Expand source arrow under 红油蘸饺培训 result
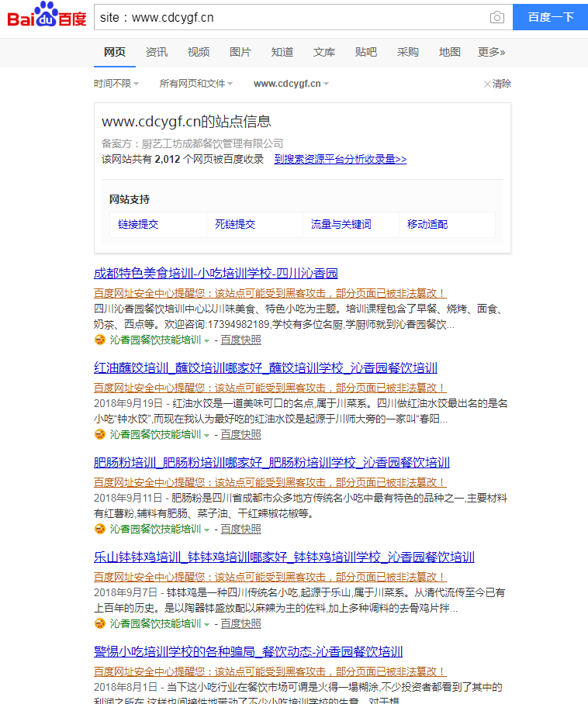This screenshot has height=704, width=588. (x=206, y=436)
